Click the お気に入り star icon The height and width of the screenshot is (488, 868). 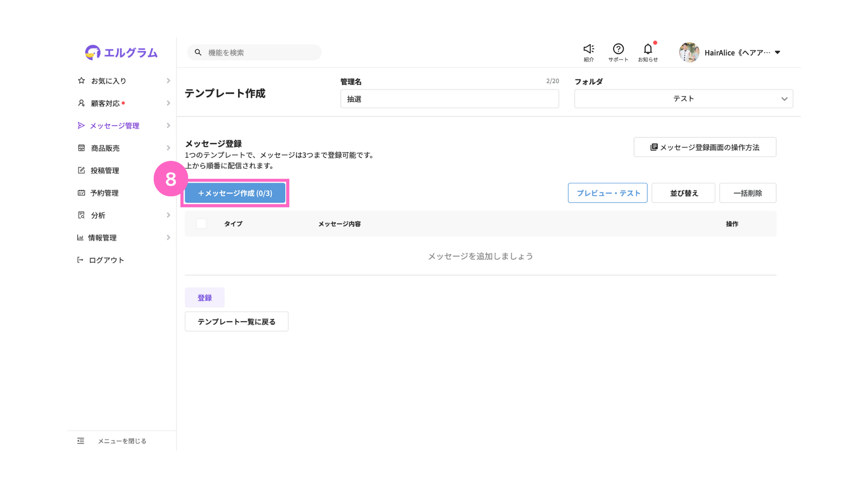click(81, 80)
